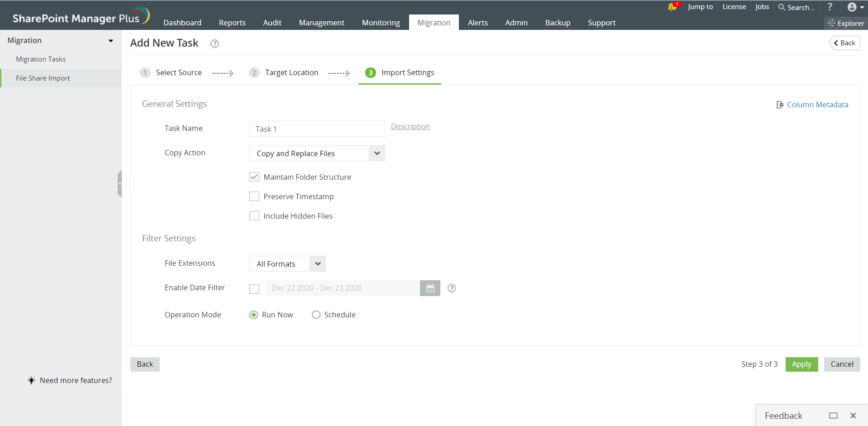Close the Feedback panel
This screenshot has height=426, width=868.
(853, 416)
